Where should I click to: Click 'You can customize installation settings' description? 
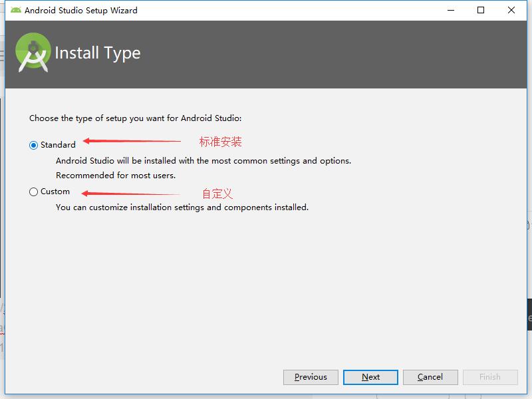click(182, 207)
